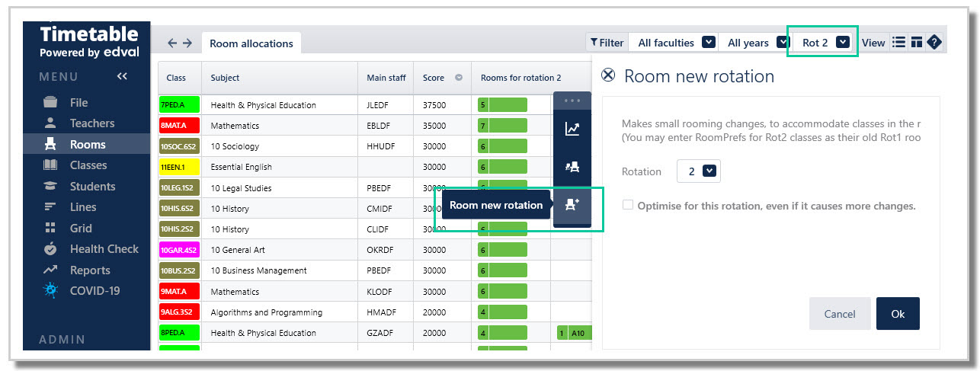This screenshot has height=371, width=980.
Task: Open Health Check in sidebar menu
Action: (x=104, y=249)
